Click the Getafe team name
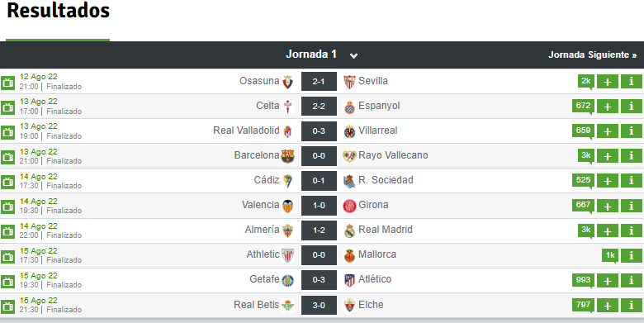Viewport: 644px width, 323px height. tap(264, 279)
